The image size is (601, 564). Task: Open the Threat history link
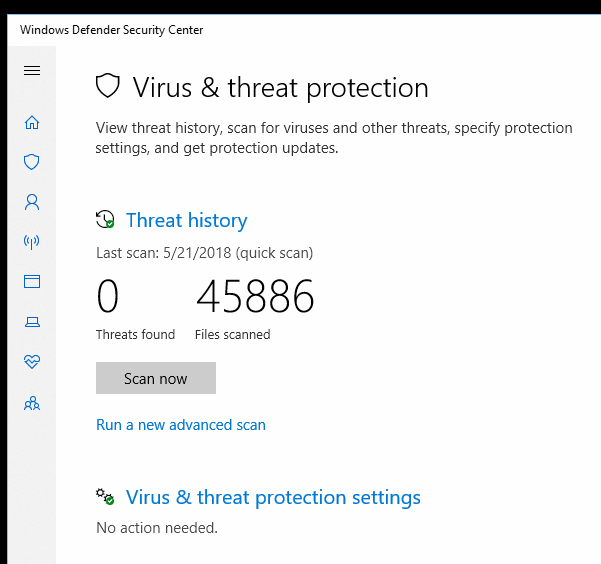[186, 221]
